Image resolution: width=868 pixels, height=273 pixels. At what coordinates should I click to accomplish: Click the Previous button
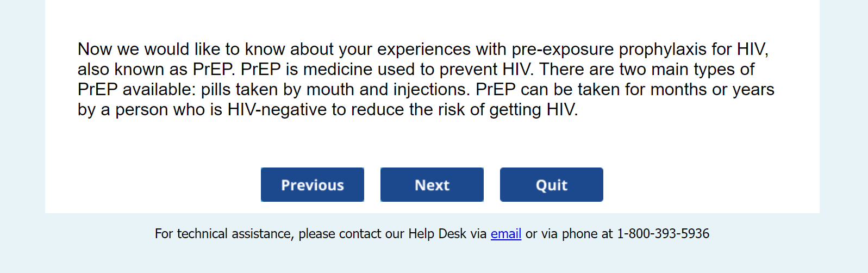point(312,185)
